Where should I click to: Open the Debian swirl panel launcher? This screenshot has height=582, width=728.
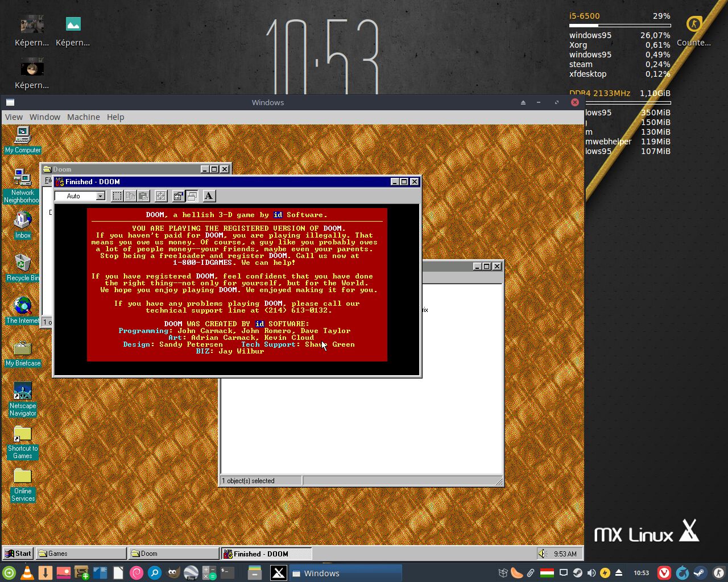pyautogui.click(x=136, y=573)
